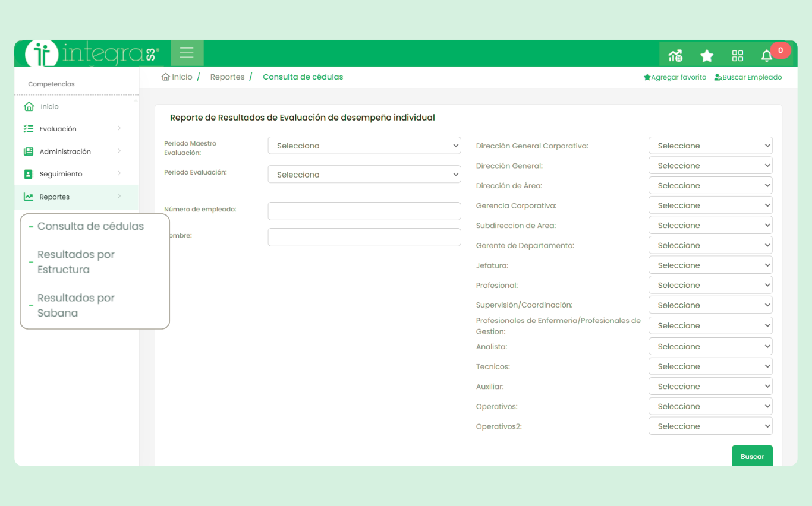The width and height of the screenshot is (812, 506).
Task: Open the Subdireccion de Area dropdown
Action: pos(710,225)
